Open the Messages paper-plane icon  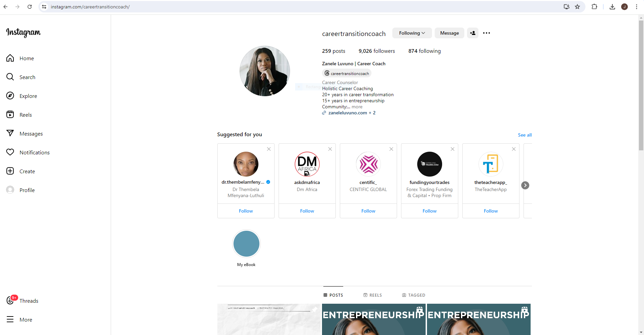(10, 134)
